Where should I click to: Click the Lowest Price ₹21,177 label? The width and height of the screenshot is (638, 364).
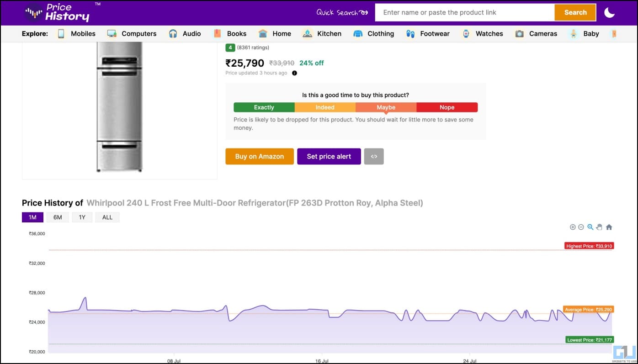click(x=590, y=340)
